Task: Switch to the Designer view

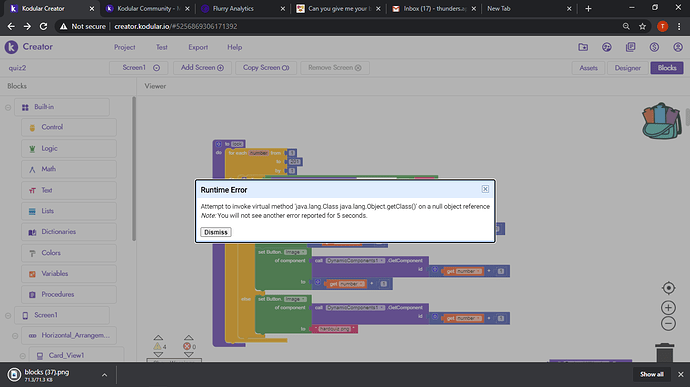Action: [x=628, y=68]
